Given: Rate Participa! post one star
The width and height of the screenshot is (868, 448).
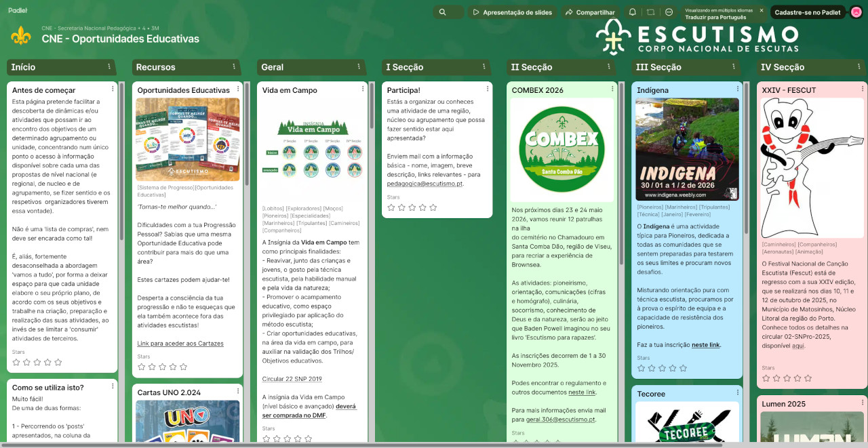Looking at the screenshot, I should [x=391, y=207].
